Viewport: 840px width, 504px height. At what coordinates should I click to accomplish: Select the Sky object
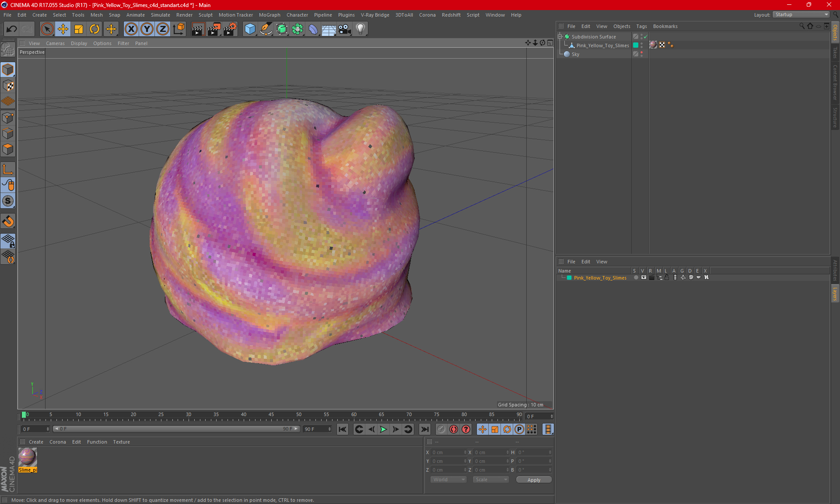point(575,54)
